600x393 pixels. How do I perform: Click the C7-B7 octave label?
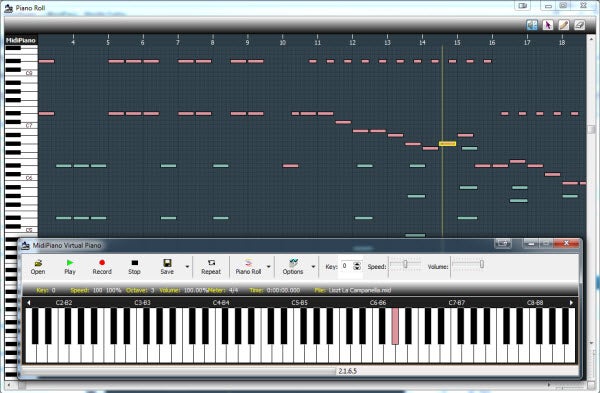[457, 303]
